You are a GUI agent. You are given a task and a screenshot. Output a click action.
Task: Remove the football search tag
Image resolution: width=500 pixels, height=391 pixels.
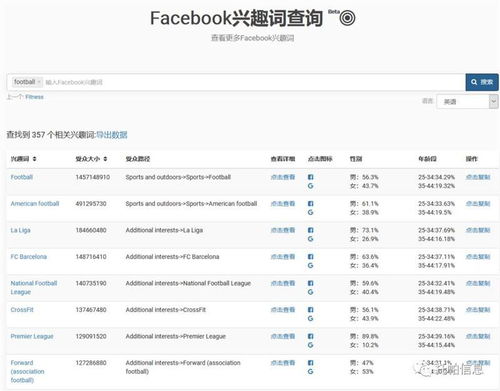coord(39,82)
